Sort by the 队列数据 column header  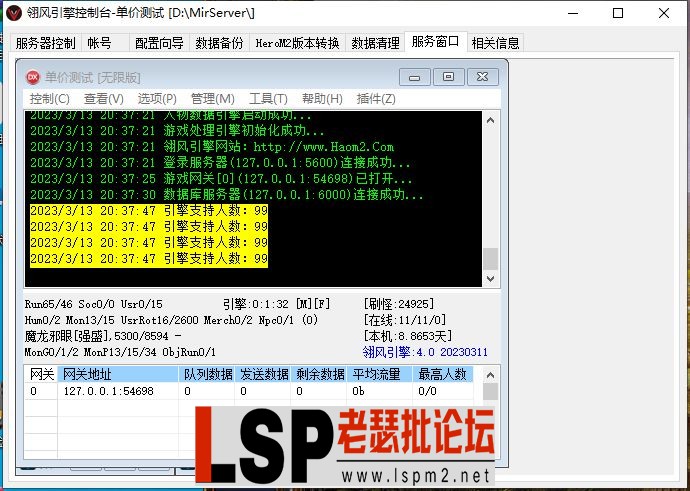pos(207,374)
